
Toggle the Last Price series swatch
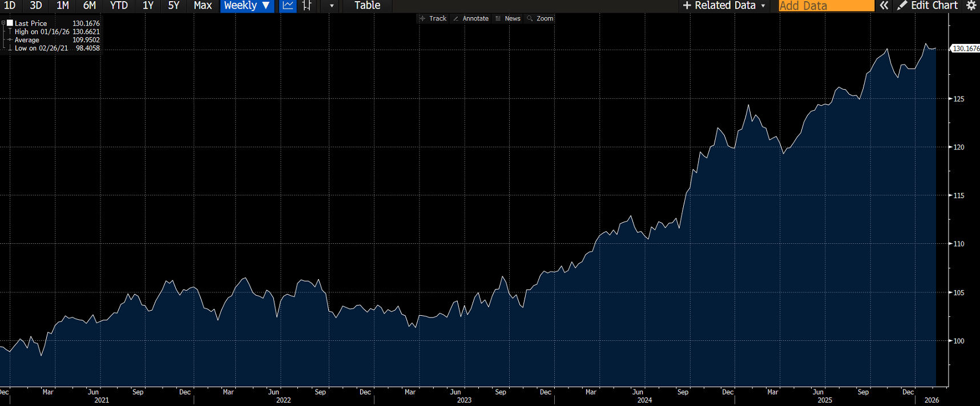(10, 23)
